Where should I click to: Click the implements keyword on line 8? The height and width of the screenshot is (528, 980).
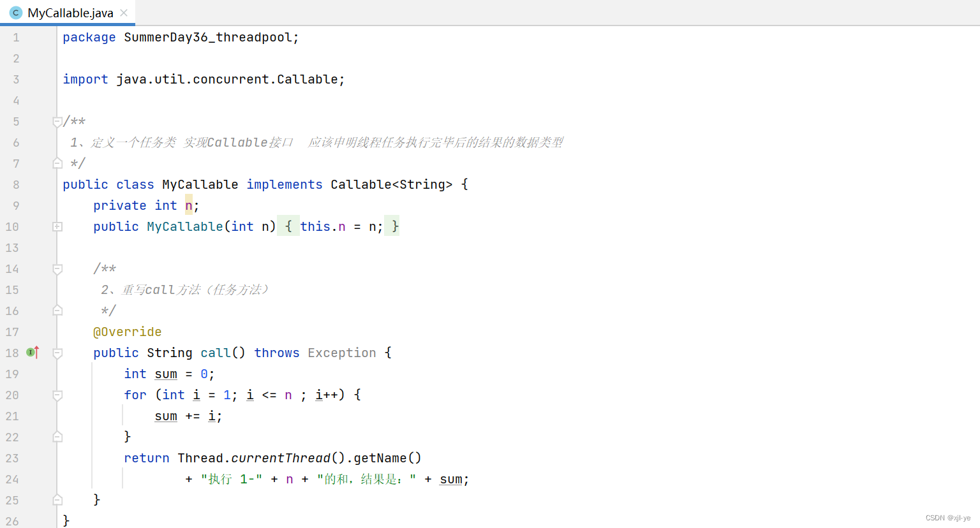pyautogui.click(x=285, y=185)
